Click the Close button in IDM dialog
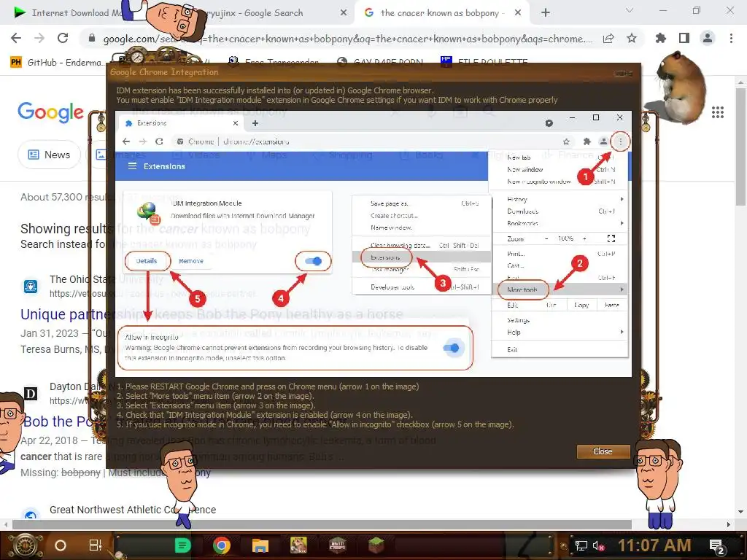The height and width of the screenshot is (560, 747). (603, 451)
